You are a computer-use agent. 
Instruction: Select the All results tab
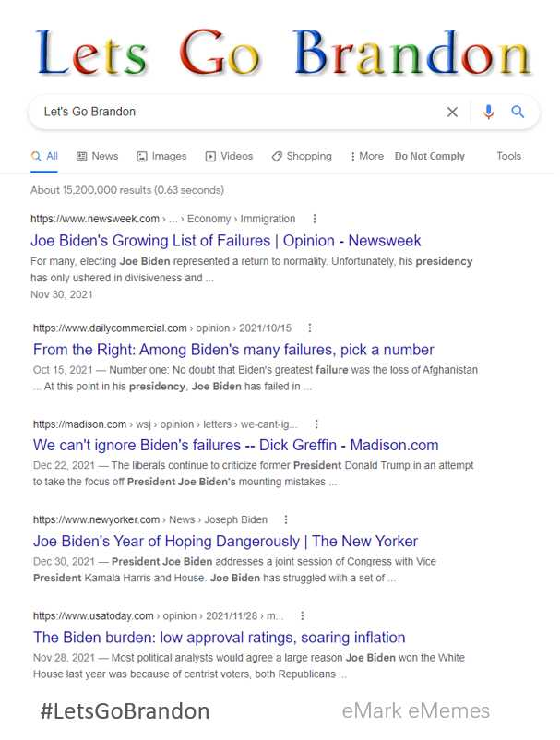tap(44, 156)
